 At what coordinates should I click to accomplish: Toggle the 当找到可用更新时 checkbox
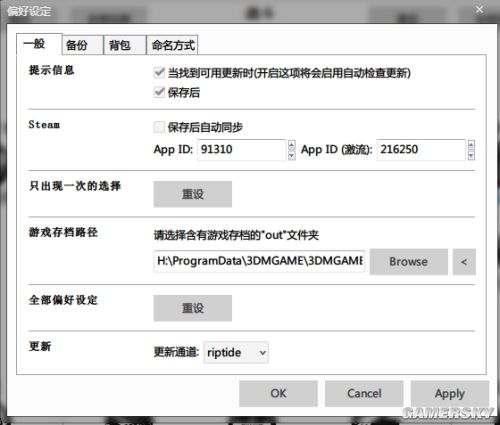[x=159, y=72]
